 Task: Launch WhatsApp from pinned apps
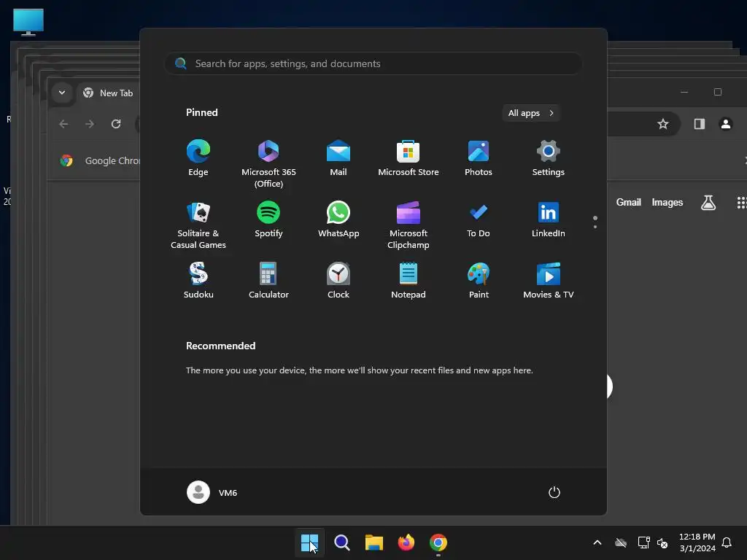(338, 219)
